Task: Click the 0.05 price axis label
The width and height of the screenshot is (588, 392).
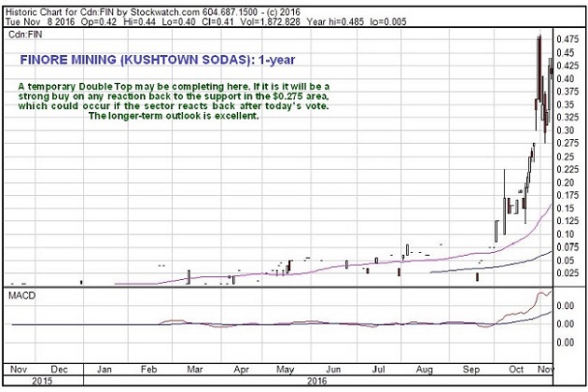Action: click(566, 260)
